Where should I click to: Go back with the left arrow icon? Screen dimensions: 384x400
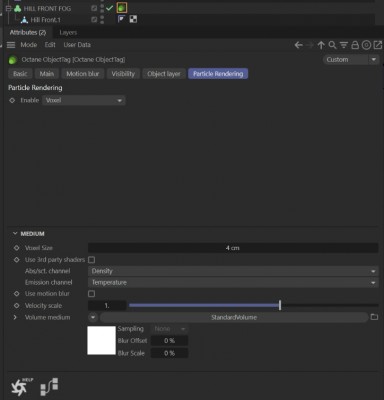[x=299, y=45]
